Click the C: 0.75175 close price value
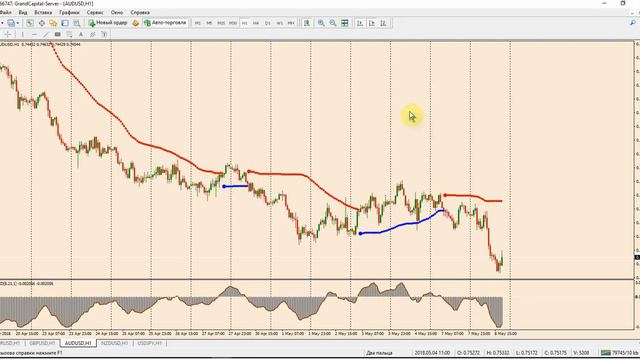The width and height of the screenshot is (640, 360). 556,353
